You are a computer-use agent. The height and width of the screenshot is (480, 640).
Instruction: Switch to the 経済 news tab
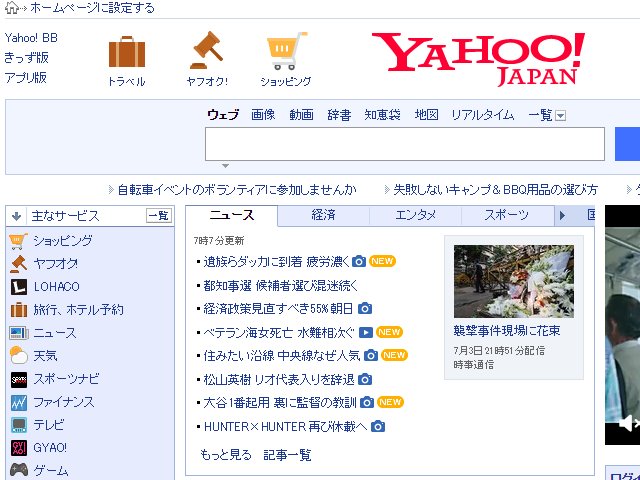[x=323, y=215]
